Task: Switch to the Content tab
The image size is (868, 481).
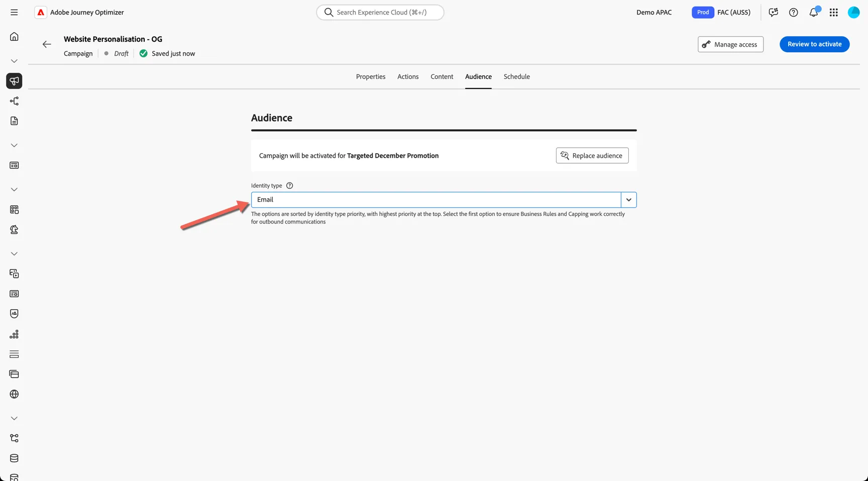Action: (442, 77)
